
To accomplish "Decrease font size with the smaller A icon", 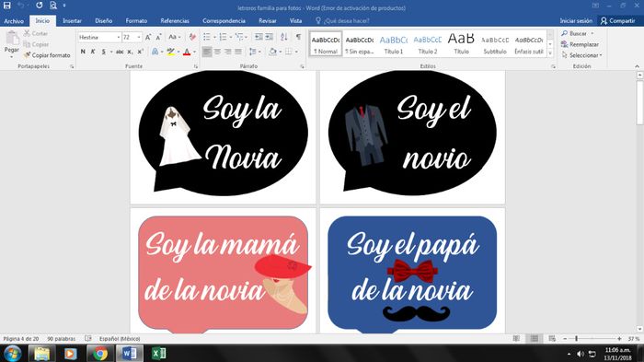I will 158,37.
